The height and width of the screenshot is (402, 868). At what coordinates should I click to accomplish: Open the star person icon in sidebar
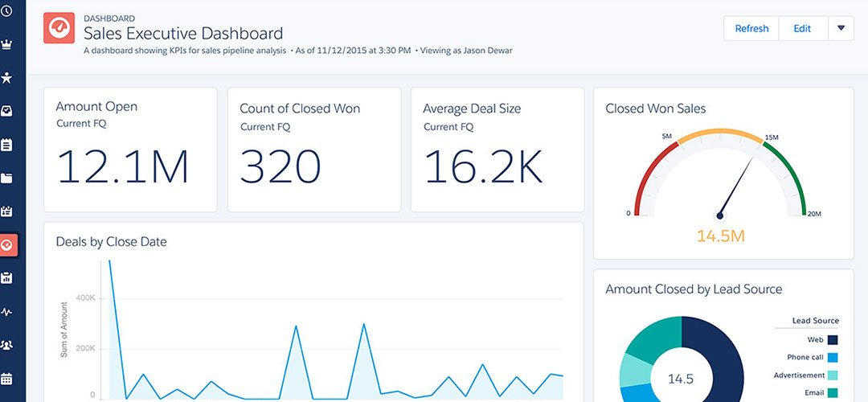[6, 78]
